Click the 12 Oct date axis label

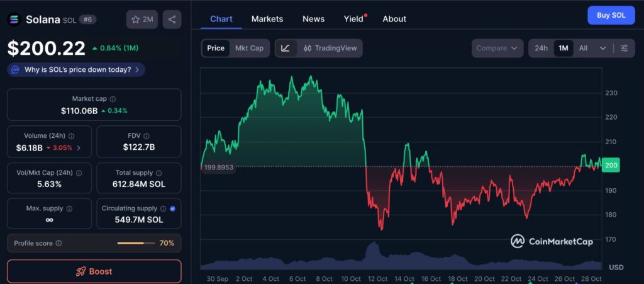coord(378,279)
